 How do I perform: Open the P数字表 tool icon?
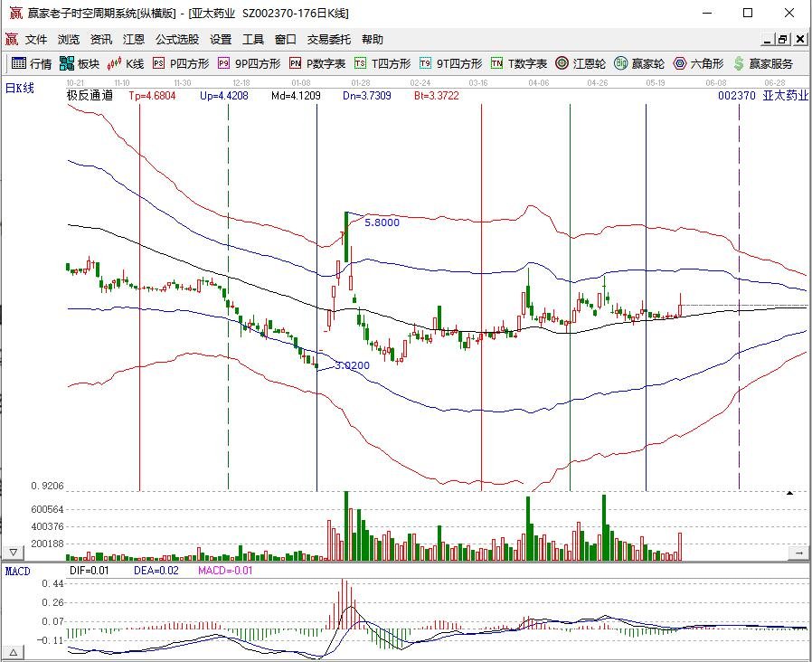pos(295,63)
